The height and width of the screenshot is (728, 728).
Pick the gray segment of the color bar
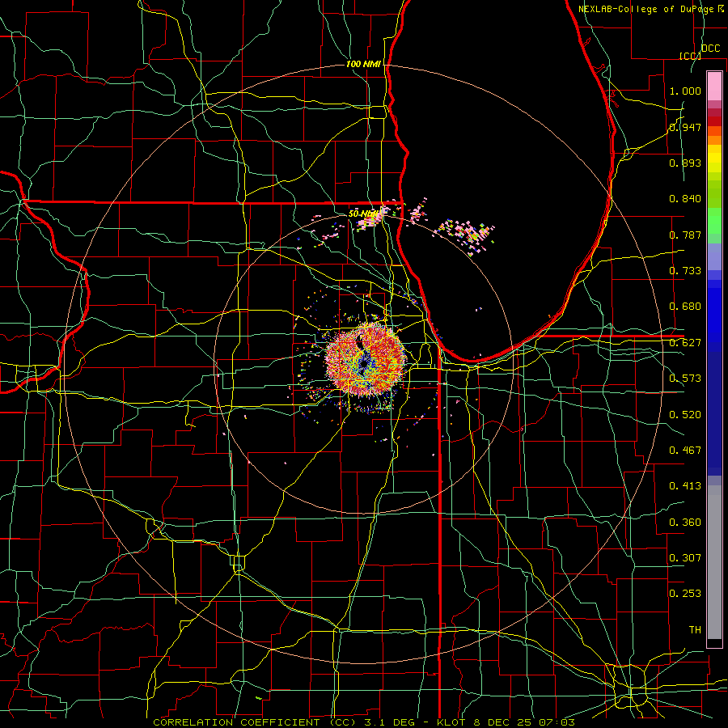[x=714, y=562]
